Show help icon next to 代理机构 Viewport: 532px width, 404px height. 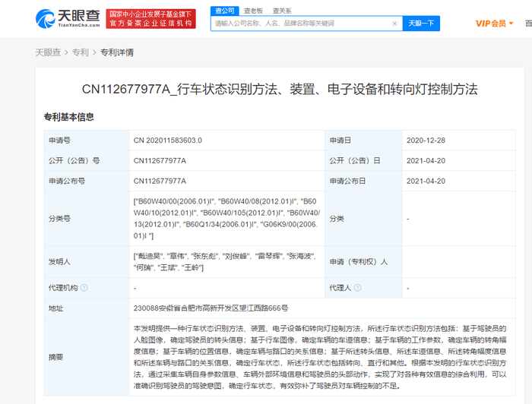pos(84,288)
